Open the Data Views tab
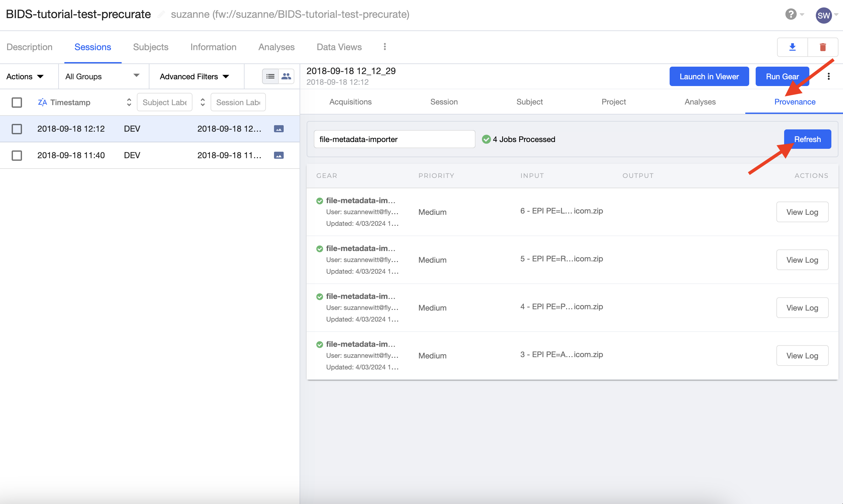Screen dimensions: 843x504 coord(339,47)
